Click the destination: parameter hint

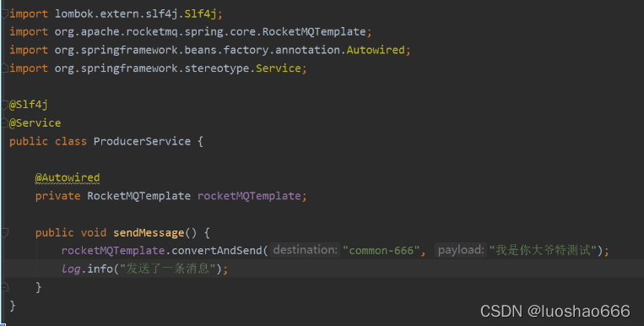click(x=306, y=250)
